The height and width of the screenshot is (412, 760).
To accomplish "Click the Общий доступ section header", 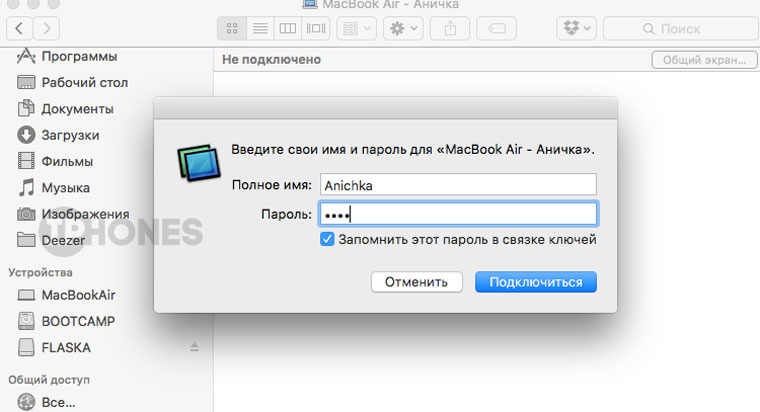I will 49,380.
